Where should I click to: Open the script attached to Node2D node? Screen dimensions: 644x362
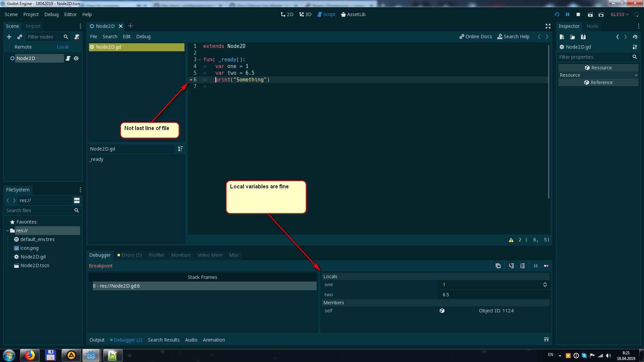[x=68, y=58]
